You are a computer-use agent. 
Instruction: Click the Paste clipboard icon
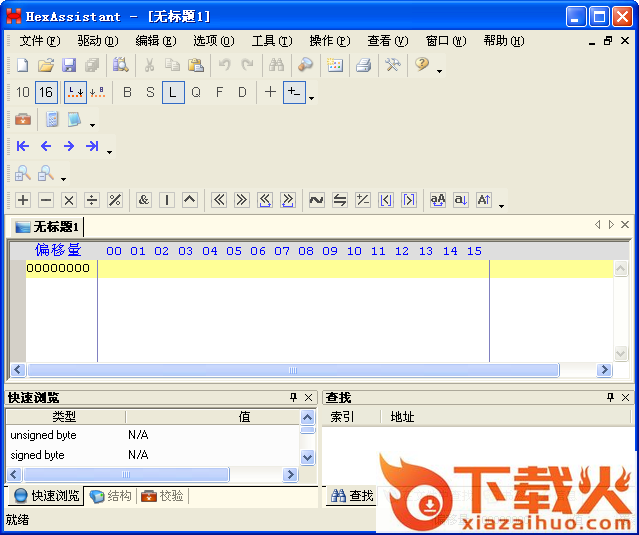[196, 65]
